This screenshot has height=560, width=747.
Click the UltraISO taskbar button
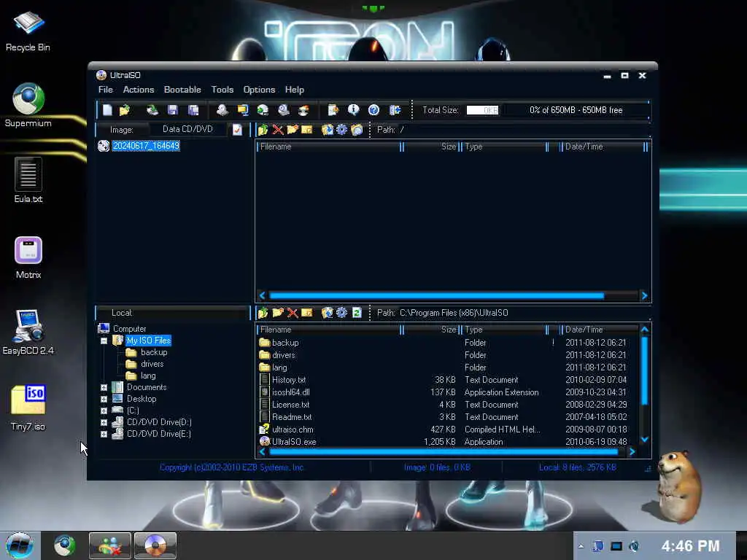[x=155, y=545]
